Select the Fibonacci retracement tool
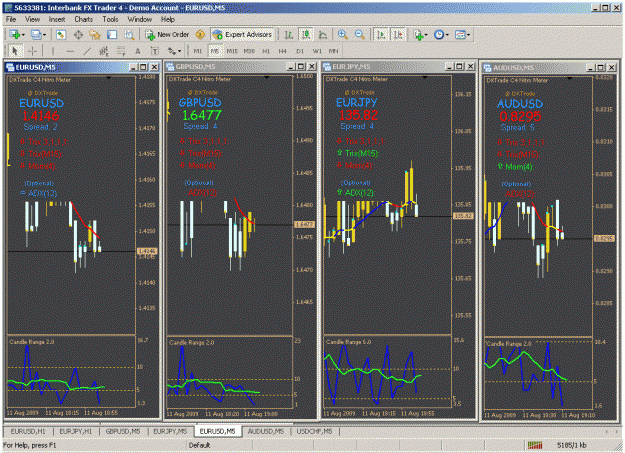 pos(121,51)
